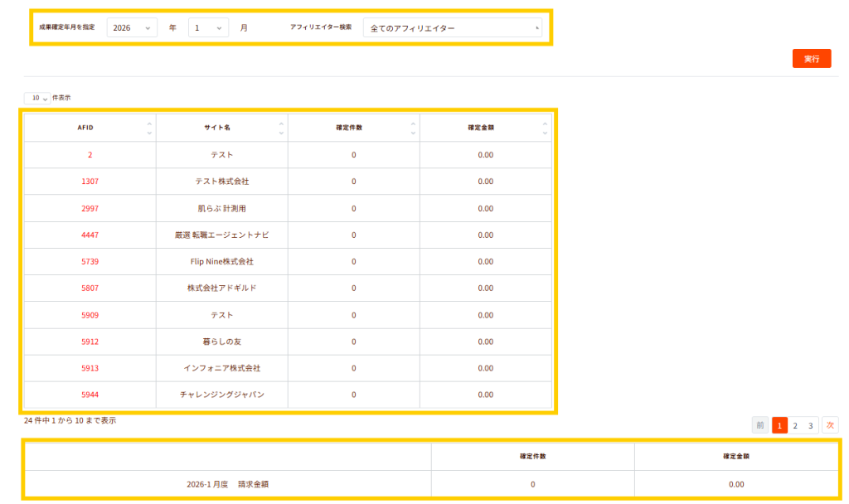Change the 10件表示 rows-per-page selector
The width and height of the screenshot is (849, 504).
[x=37, y=98]
